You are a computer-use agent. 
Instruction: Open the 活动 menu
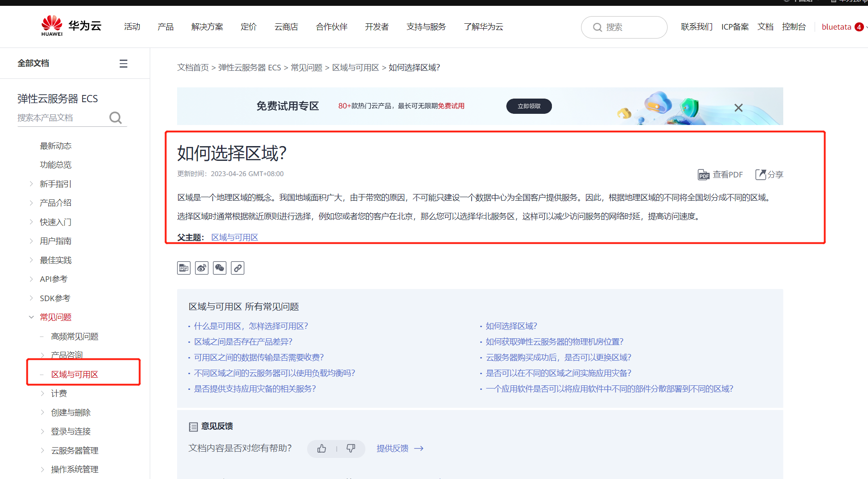point(132,27)
